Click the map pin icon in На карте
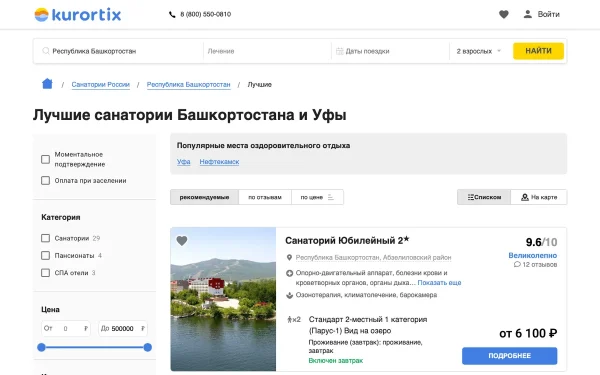This screenshot has width=600, height=375. point(525,197)
